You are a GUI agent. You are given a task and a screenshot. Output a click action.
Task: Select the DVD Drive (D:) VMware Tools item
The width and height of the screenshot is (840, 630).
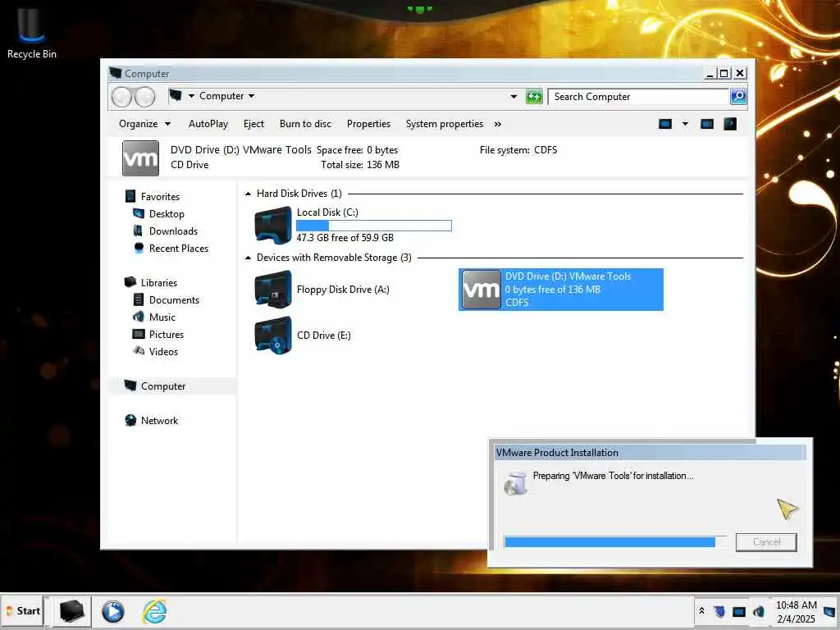pyautogui.click(x=561, y=290)
